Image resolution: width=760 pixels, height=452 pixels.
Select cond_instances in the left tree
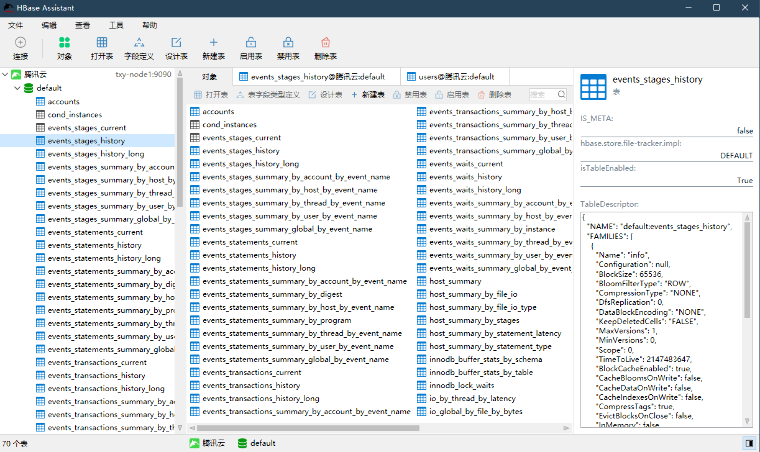coord(75,114)
